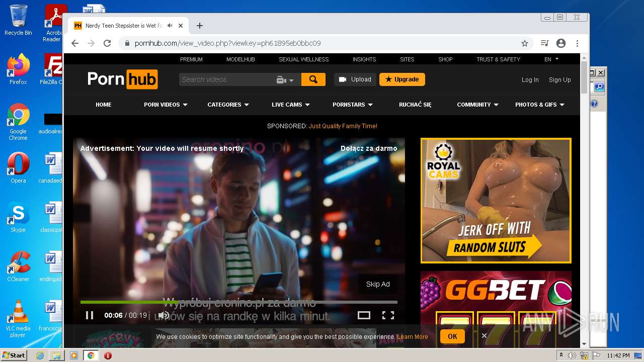
Task: Expand the CATEGORIES dropdown
Action: [228, 105]
